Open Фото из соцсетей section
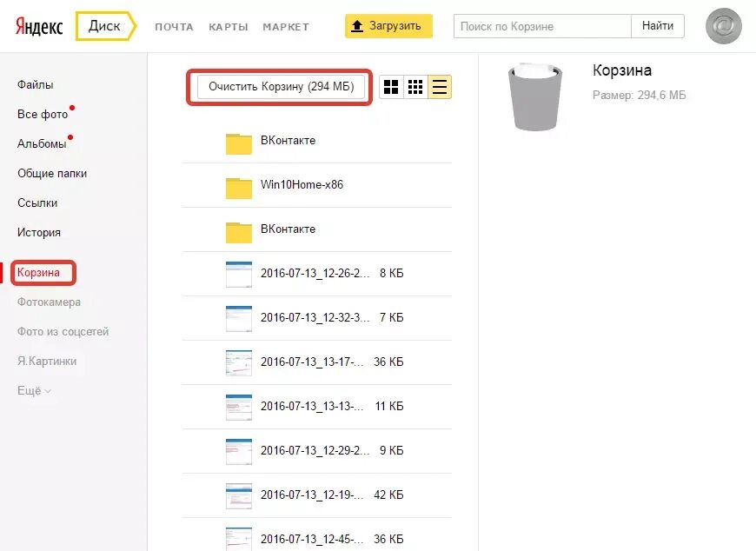756x551 pixels. click(63, 332)
